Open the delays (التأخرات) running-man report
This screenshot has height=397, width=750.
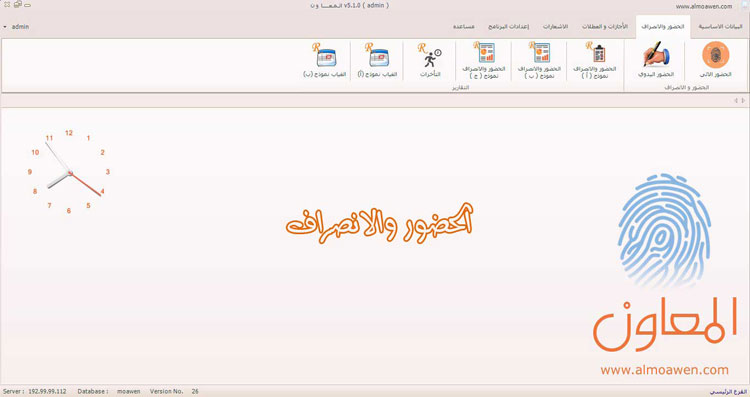click(x=430, y=60)
